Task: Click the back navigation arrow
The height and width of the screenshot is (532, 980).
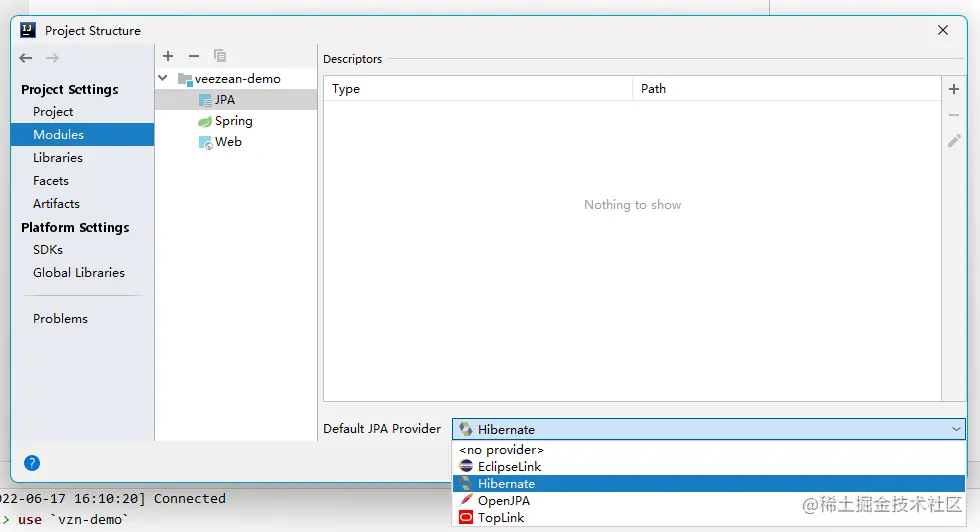Action: [26, 58]
